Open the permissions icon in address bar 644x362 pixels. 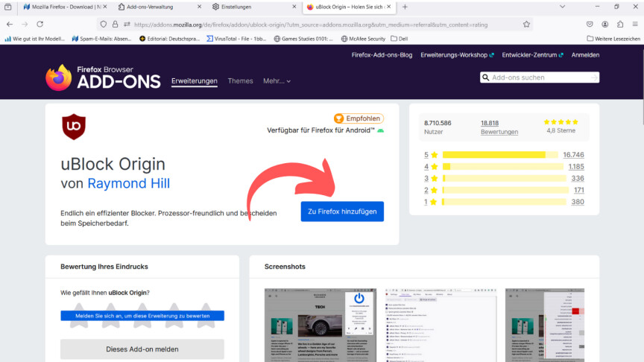(x=127, y=25)
